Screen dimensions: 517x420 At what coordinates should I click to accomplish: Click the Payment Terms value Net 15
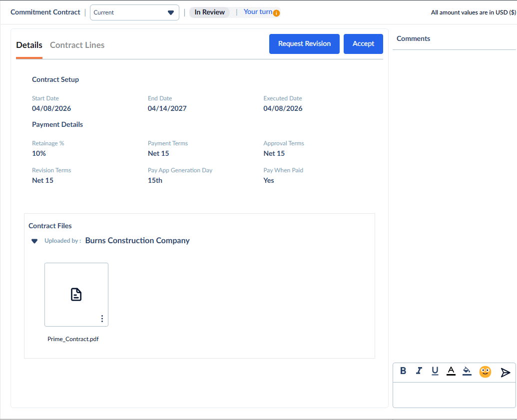click(158, 153)
